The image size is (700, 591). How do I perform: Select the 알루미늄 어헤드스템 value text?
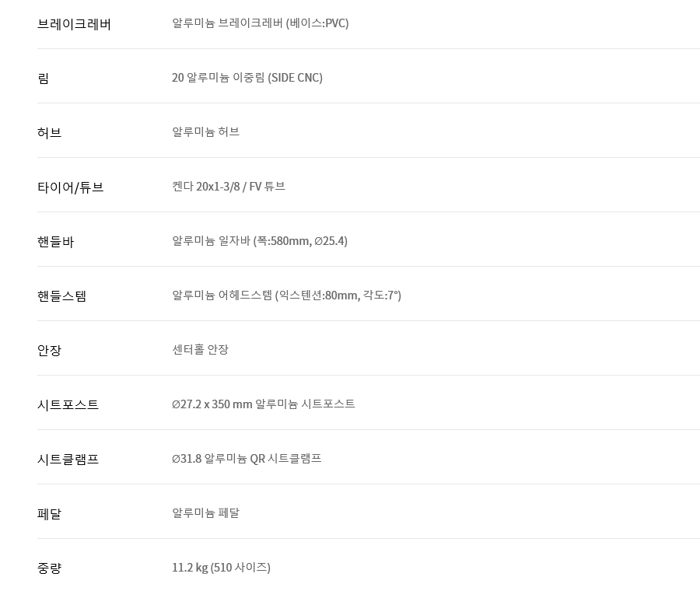[x=286, y=295]
